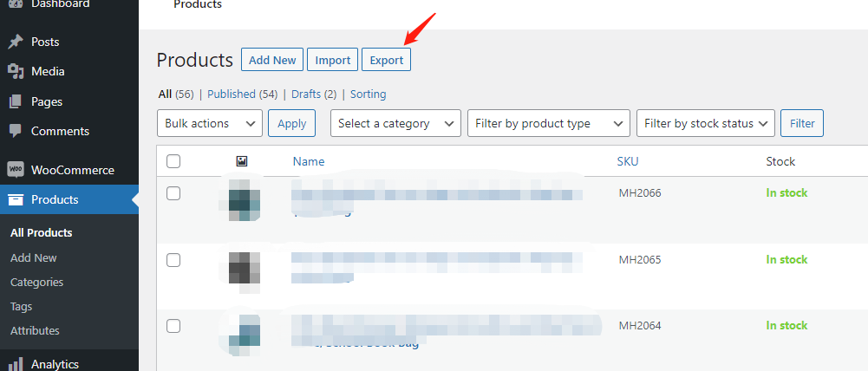Show Published (54) products

[243, 94]
